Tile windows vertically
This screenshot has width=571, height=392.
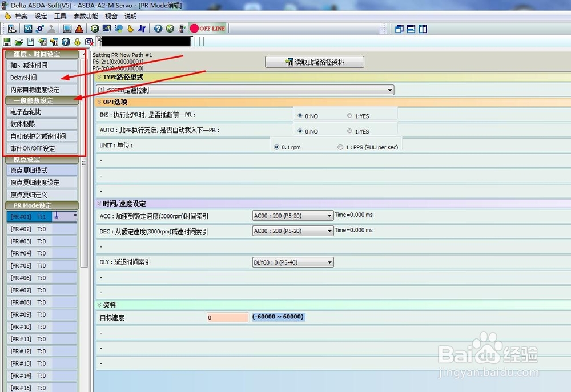[x=423, y=29]
